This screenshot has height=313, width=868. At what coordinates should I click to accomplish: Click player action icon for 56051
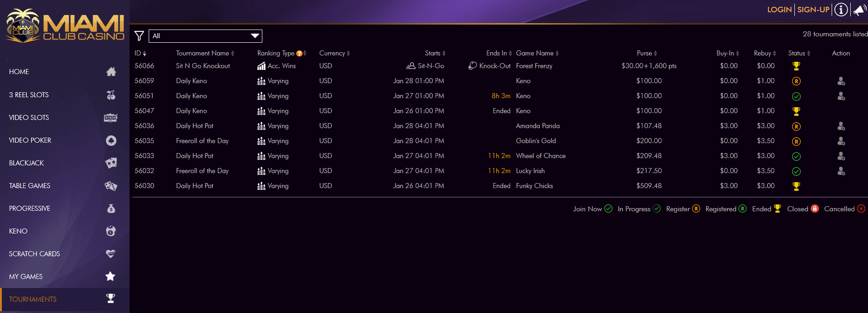pos(841,96)
